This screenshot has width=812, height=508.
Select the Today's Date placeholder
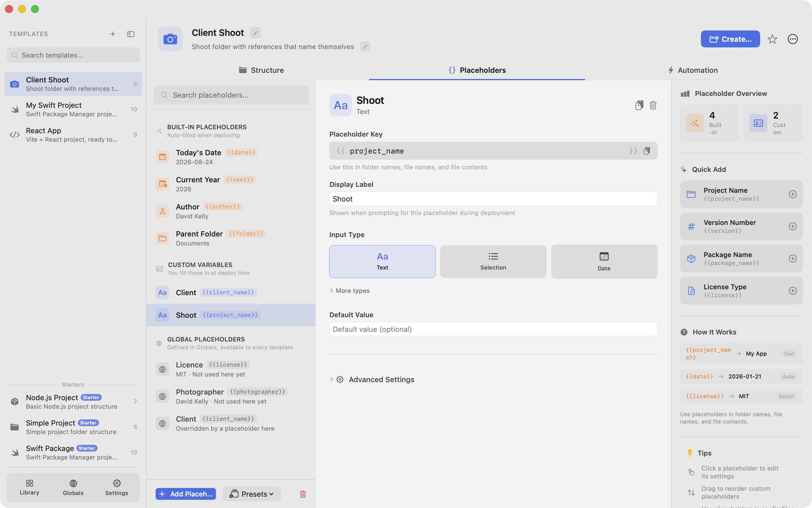(x=231, y=157)
